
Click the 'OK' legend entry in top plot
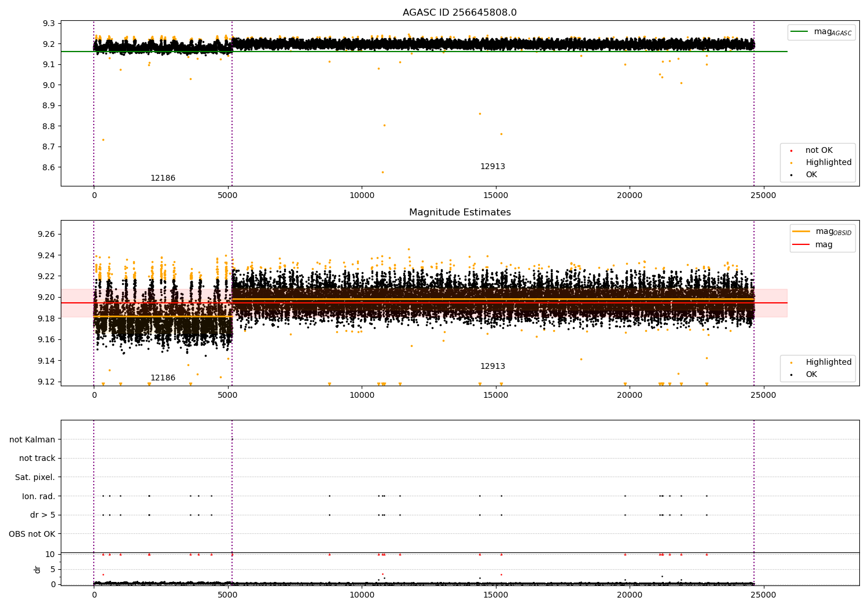[x=811, y=175]
